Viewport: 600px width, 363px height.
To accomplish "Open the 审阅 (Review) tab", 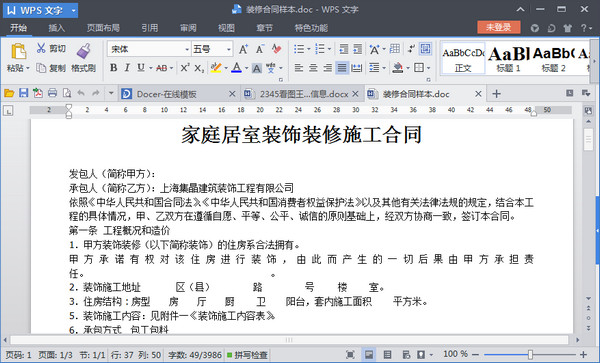I will 188,28.
